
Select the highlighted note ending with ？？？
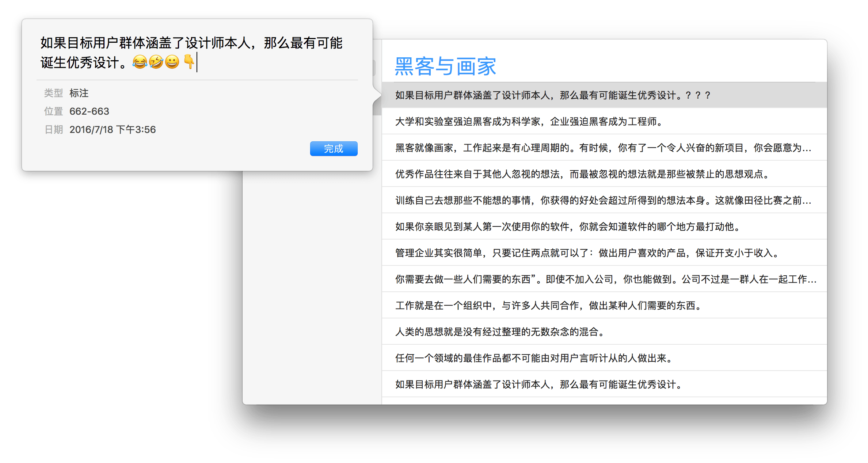tap(604, 95)
